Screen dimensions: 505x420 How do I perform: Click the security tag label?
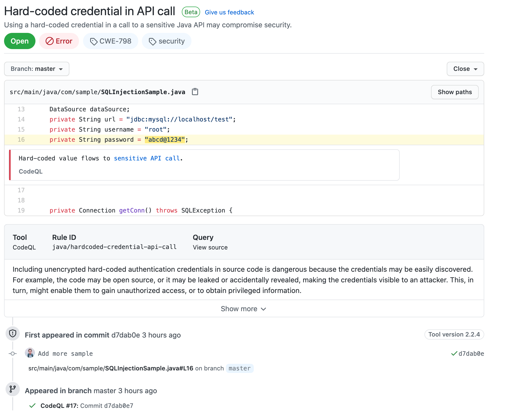coord(171,41)
